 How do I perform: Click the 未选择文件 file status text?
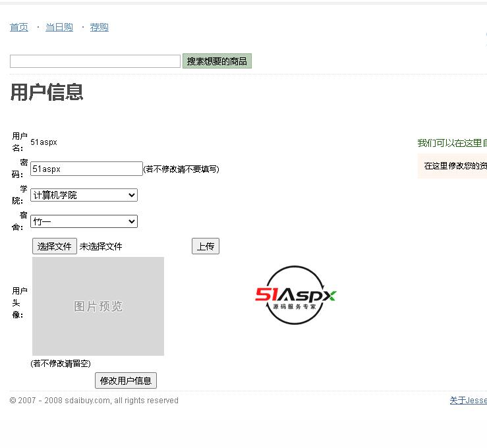[101, 246]
